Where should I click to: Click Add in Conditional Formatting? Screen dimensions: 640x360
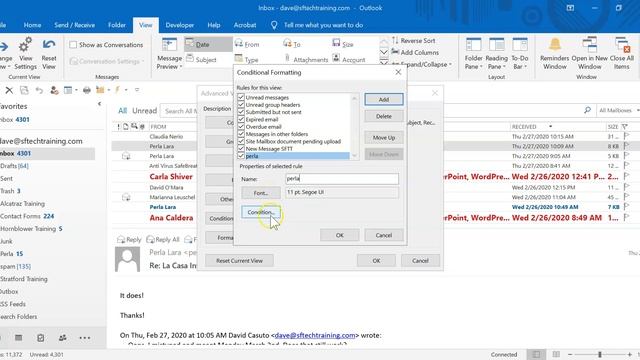(384, 99)
